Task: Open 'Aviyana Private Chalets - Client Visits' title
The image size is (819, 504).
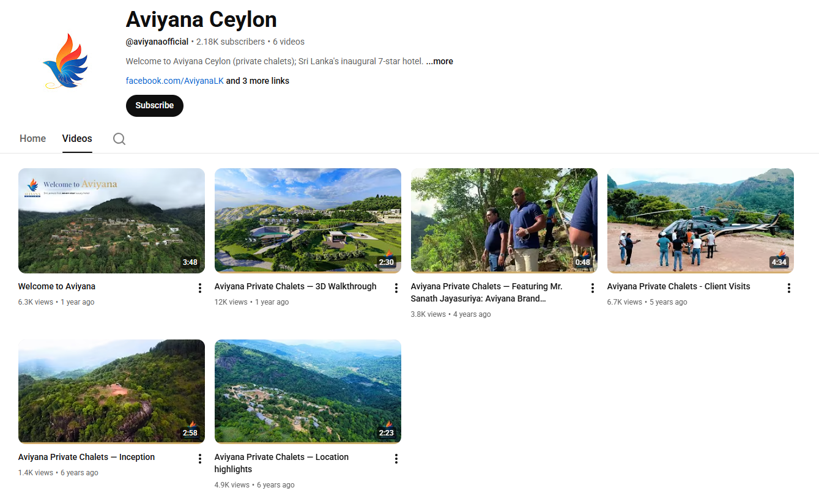Action: point(678,286)
